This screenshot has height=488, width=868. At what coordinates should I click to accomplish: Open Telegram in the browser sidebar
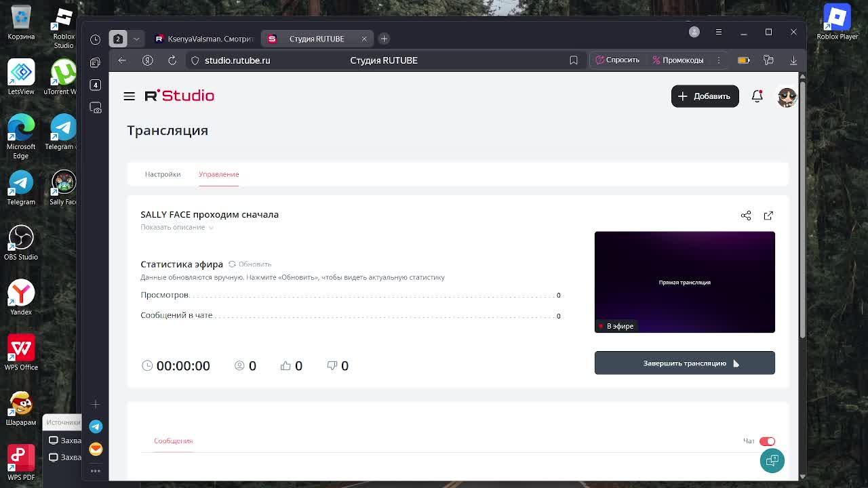tap(96, 426)
